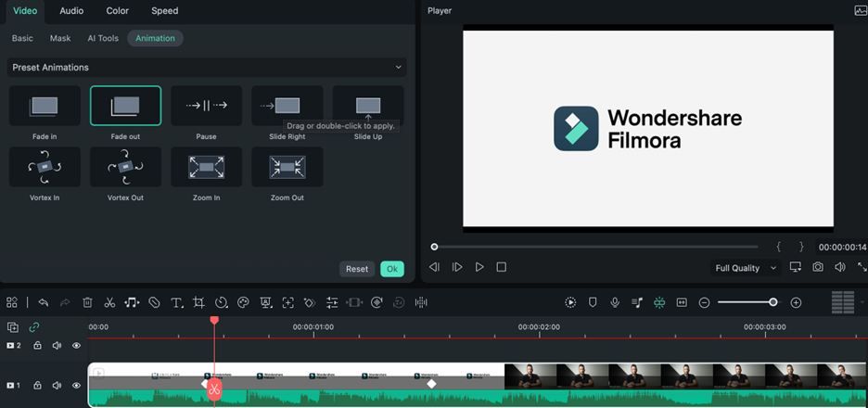Select the Fade in animation preset

coord(45,106)
